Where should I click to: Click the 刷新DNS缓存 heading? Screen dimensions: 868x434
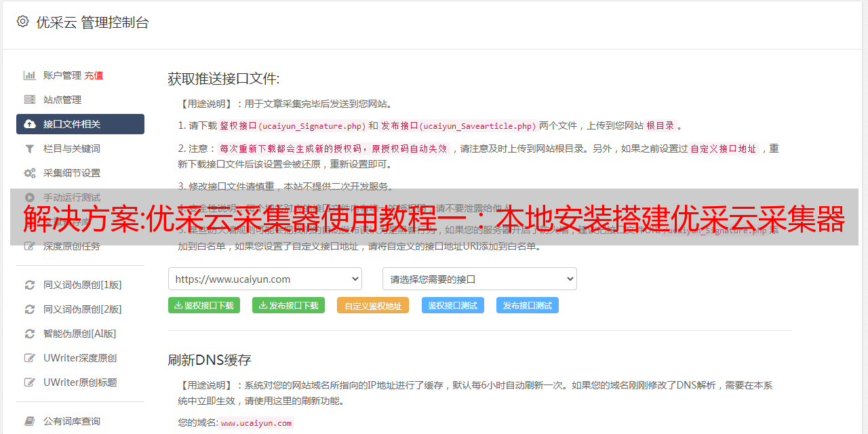pos(210,359)
